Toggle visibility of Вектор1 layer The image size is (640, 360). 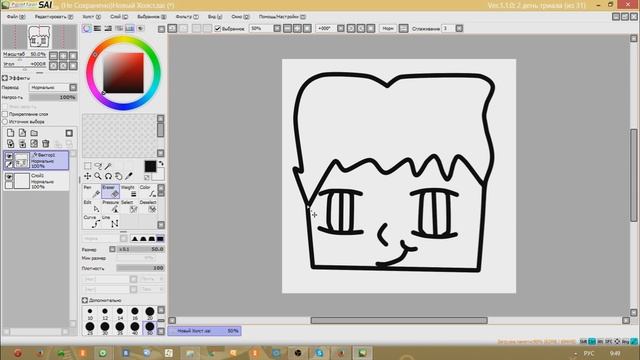click(x=9, y=156)
